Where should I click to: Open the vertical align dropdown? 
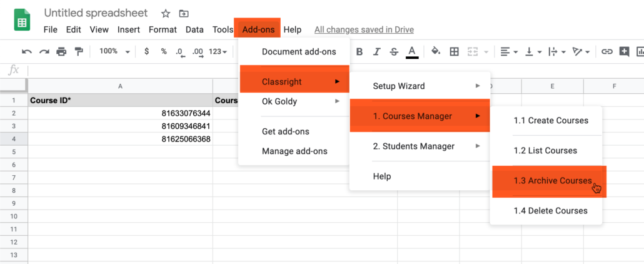point(534,52)
